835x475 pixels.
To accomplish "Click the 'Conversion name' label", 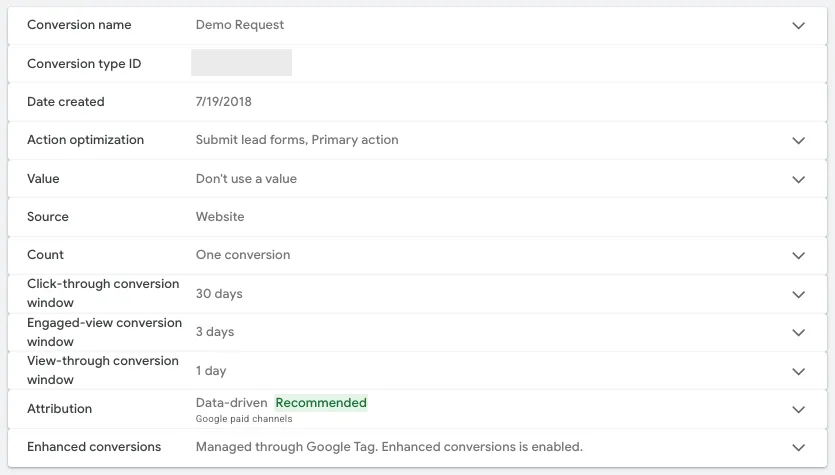I will (x=79, y=25).
